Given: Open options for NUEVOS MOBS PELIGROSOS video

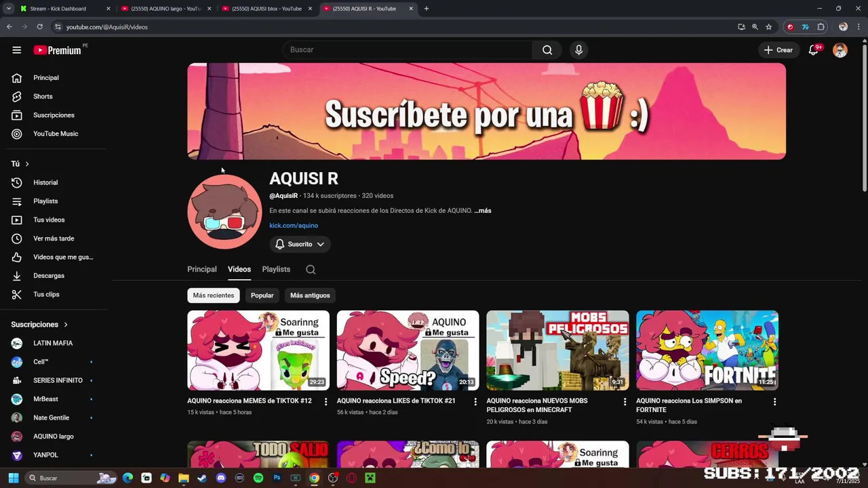Looking at the screenshot, I should coord(625,402).
